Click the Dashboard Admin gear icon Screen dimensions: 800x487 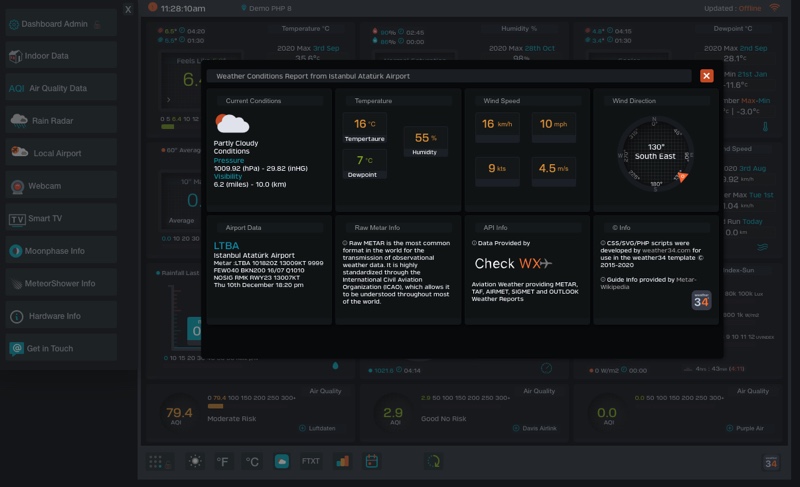point(14,24)
